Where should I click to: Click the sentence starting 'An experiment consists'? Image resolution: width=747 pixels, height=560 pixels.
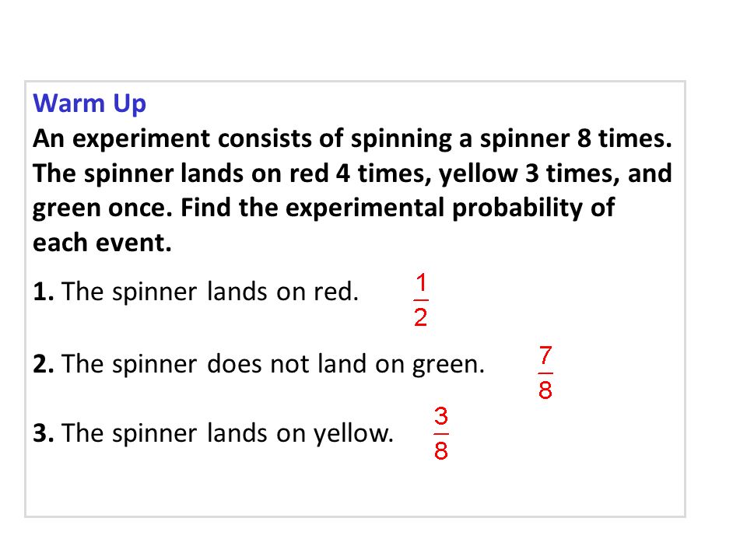(x=352, y=139)
